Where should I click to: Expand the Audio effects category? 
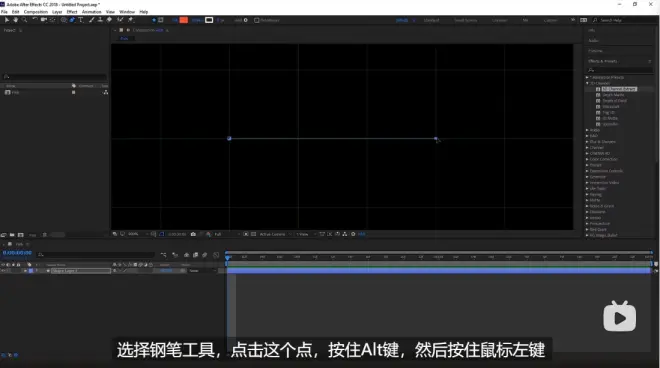(x=587, y=130)
